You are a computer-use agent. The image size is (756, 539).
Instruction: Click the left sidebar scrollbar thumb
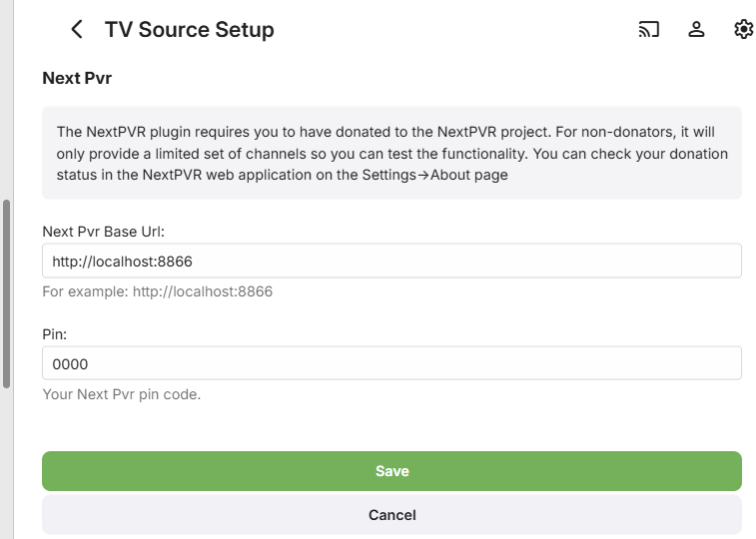[6, 293]
